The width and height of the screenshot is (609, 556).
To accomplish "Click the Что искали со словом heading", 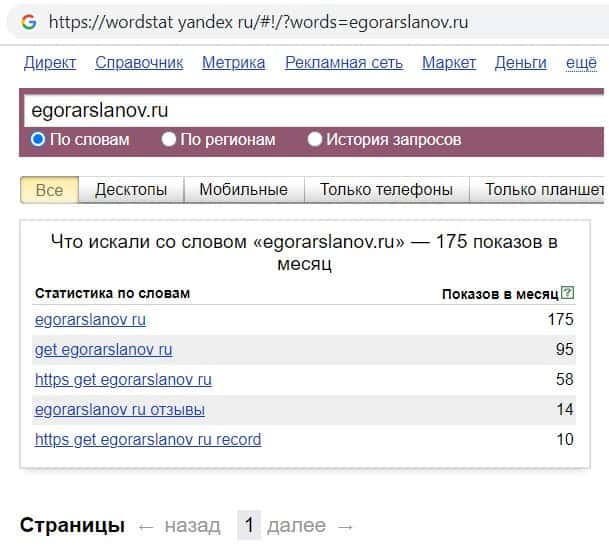I will [304, 252].
